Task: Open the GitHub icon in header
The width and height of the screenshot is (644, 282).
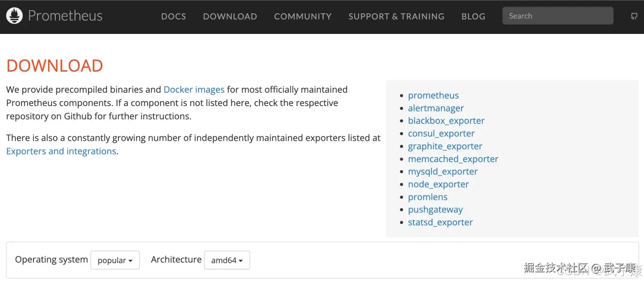Action: pyautogui.click(x=634, y=16)
